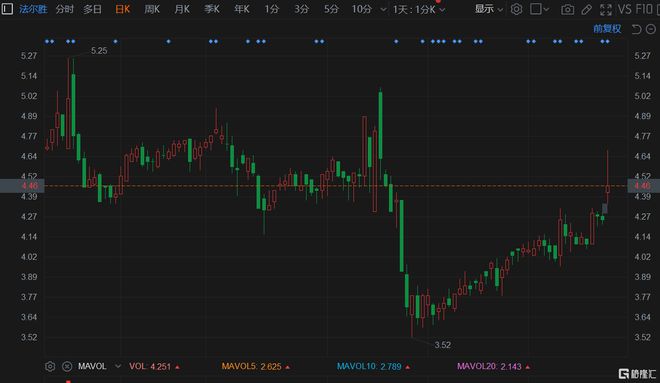This screenshot has width=660, height=383.
Task: Remove the MAVOL indicator with X icon
Action: click(67, 367)
